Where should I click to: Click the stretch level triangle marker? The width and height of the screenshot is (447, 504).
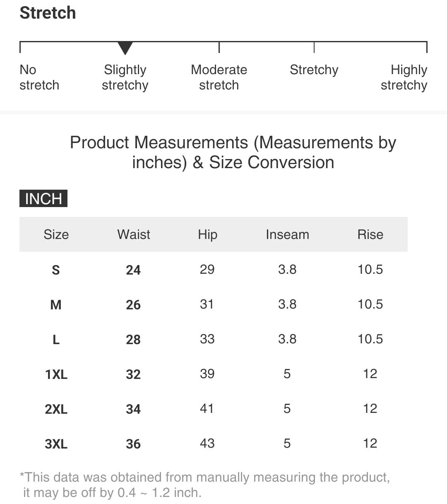[x=125, y=48]
